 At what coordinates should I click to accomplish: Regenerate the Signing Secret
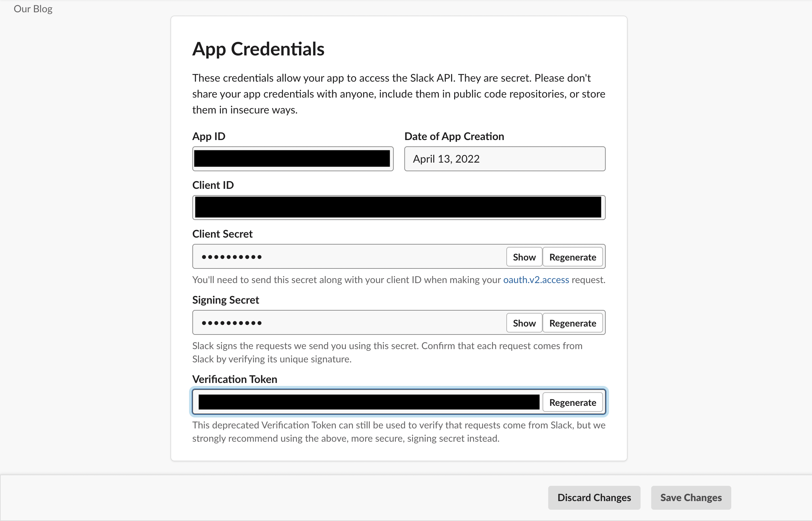tap(572, 323)
